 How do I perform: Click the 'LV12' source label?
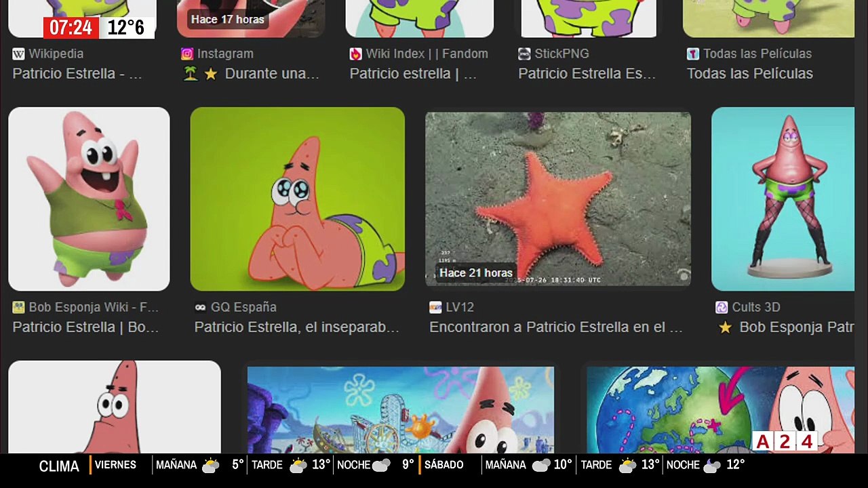460,307
